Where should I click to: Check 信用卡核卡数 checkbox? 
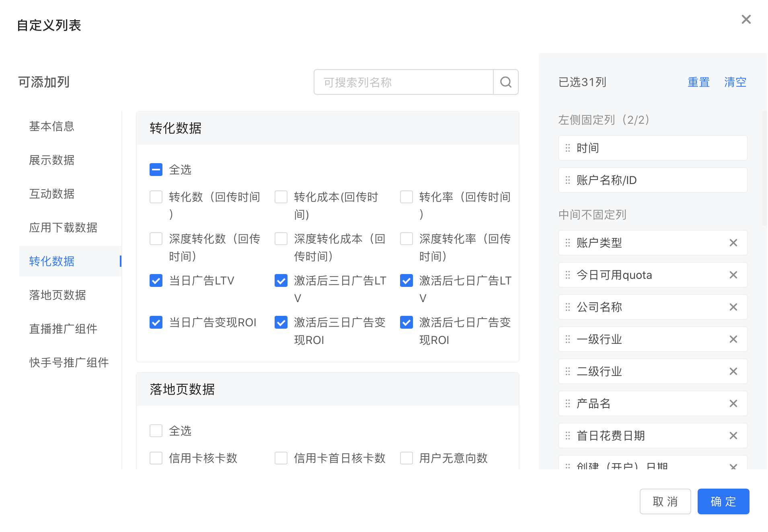point(156,458)
